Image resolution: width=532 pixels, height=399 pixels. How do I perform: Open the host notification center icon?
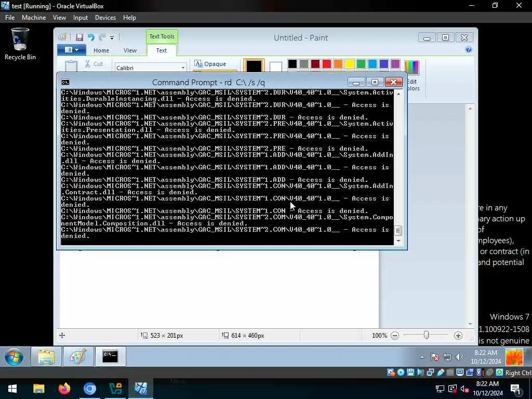point(516,389)
